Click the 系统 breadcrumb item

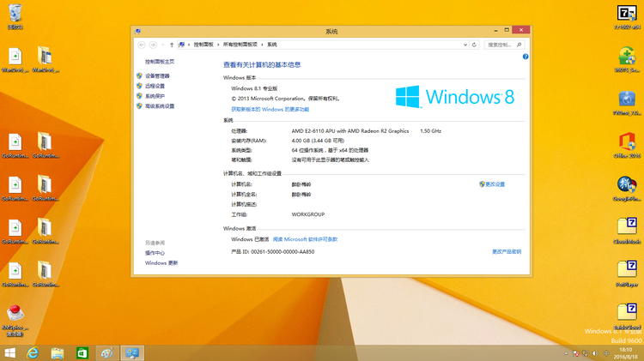tap(272, 45)
